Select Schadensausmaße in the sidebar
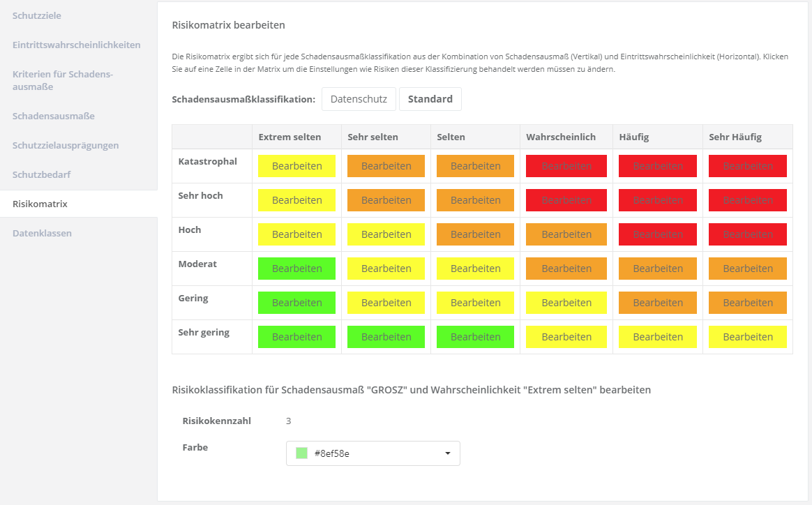Viewport: 812px width, 505px height. pos(53,116)
